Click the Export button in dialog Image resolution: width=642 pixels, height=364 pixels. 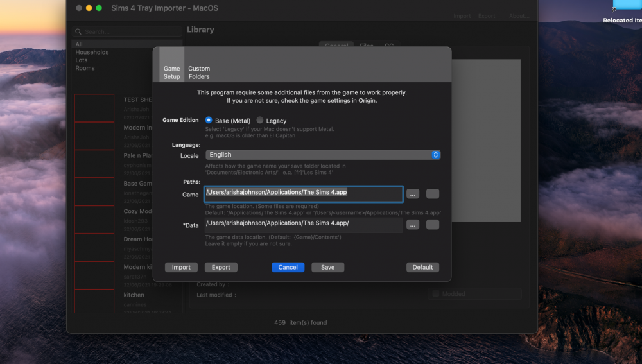click(221, 267)
